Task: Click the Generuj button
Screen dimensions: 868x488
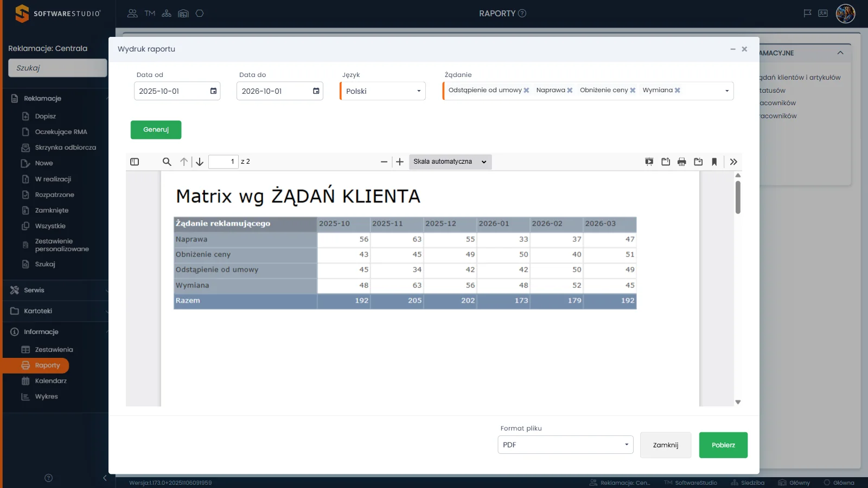Action: click(156, 130)
